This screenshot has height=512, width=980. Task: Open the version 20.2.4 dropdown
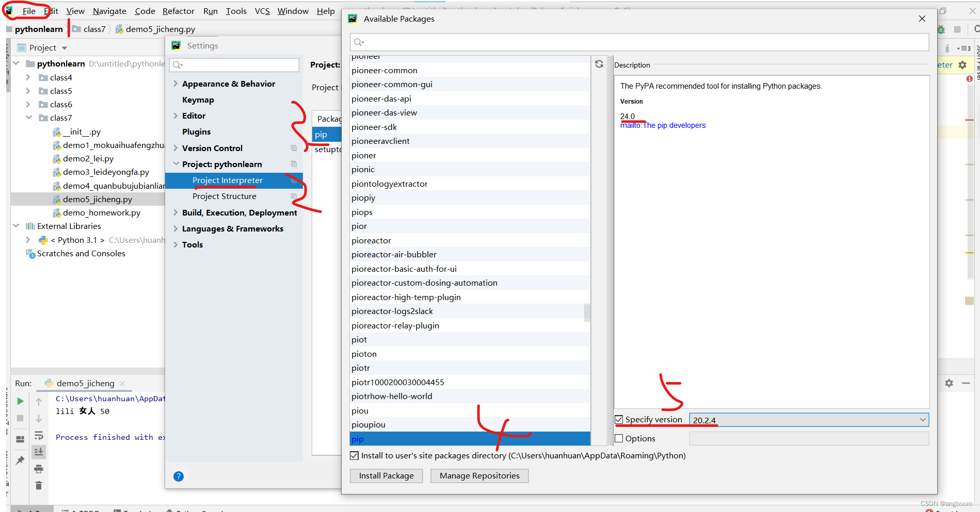(x=922, y=420)
